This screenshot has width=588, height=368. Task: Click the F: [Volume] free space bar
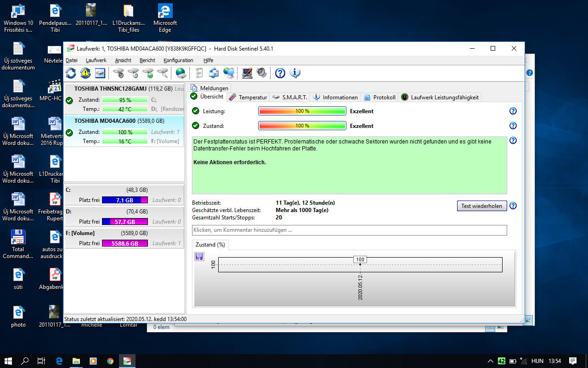(x=124, y=243)
